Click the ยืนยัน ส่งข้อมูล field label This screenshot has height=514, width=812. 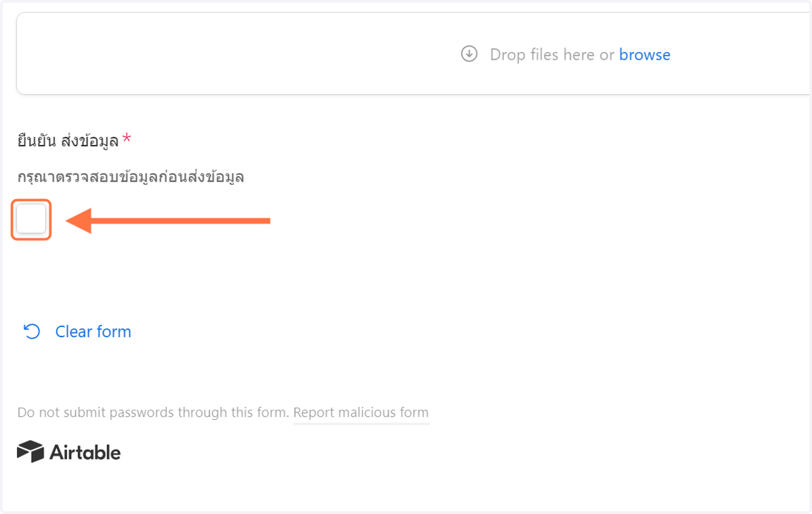(x=68, y=141)
